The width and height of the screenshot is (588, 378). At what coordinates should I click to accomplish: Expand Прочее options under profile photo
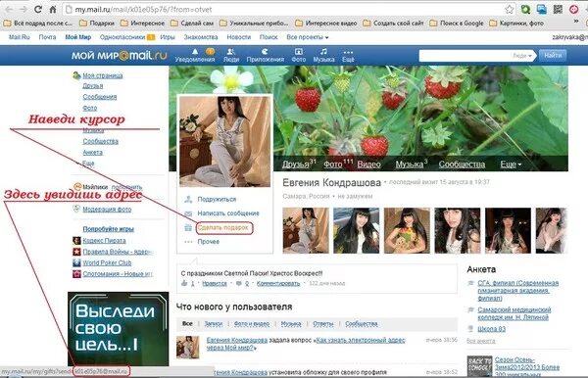(x=208, y=242)
